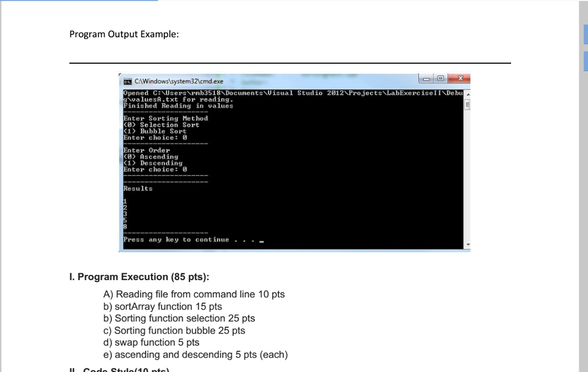The width and height of the screenshot is (588, 372).
Task: Click the Maximize button on the cmd window
Action: pyautogui.click(x=440, y=79)
